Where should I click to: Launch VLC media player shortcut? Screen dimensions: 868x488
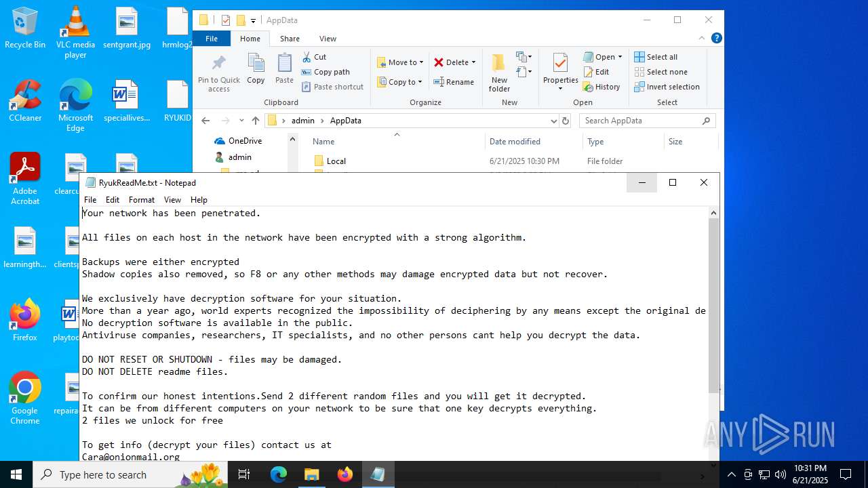(75, 33)
